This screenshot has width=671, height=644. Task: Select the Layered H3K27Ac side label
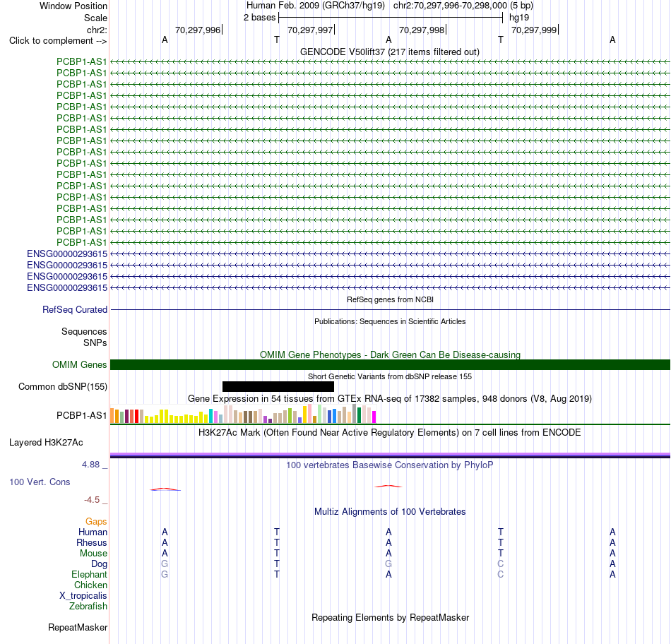pyautogui.click(x=46, y=443)
